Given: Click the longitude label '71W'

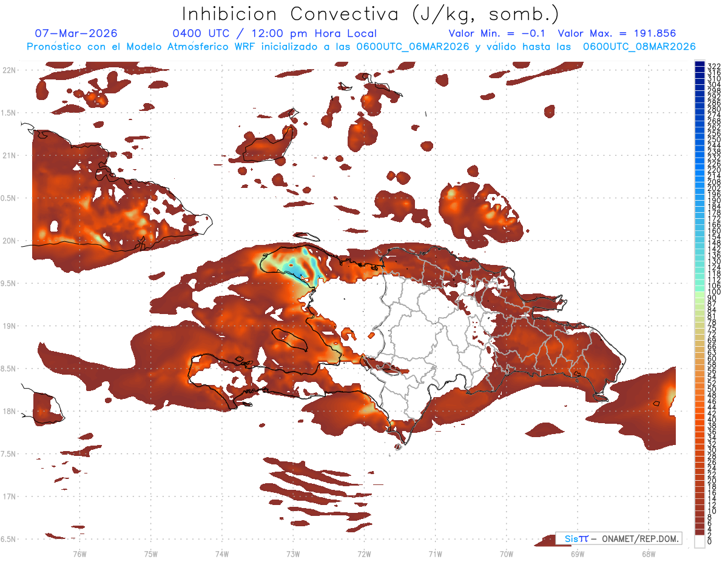Looking at the screenshot, I should (435, 553).
